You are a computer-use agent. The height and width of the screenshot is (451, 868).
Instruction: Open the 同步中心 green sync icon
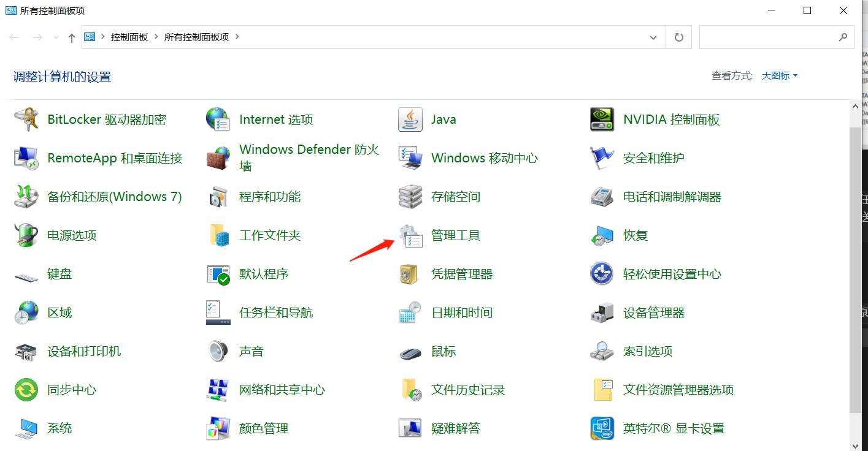coord(26,390)
